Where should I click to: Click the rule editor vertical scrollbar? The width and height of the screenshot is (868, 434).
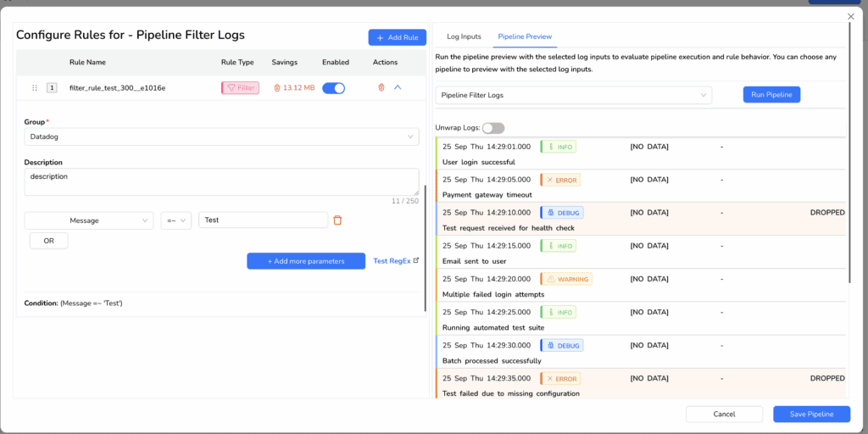click(x=426, y=248)
